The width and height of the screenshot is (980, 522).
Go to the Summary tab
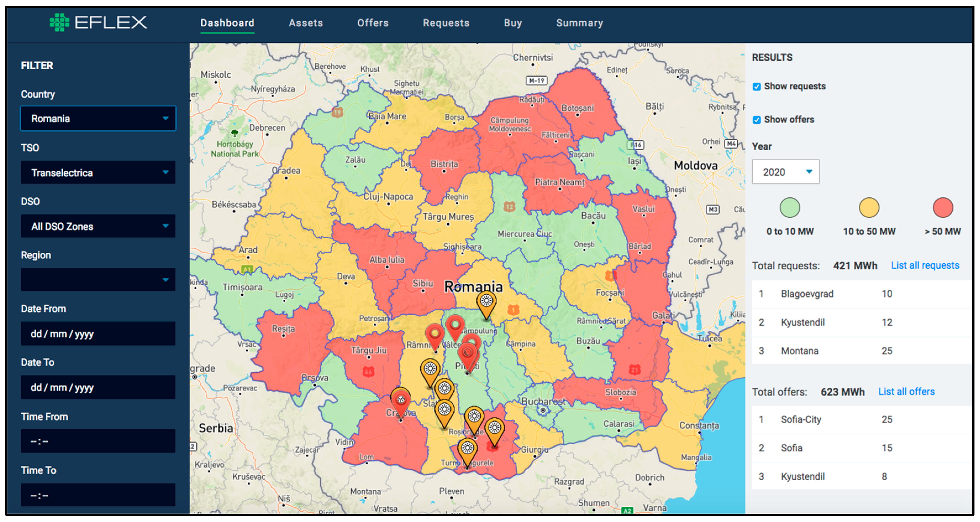pos(579,23)
